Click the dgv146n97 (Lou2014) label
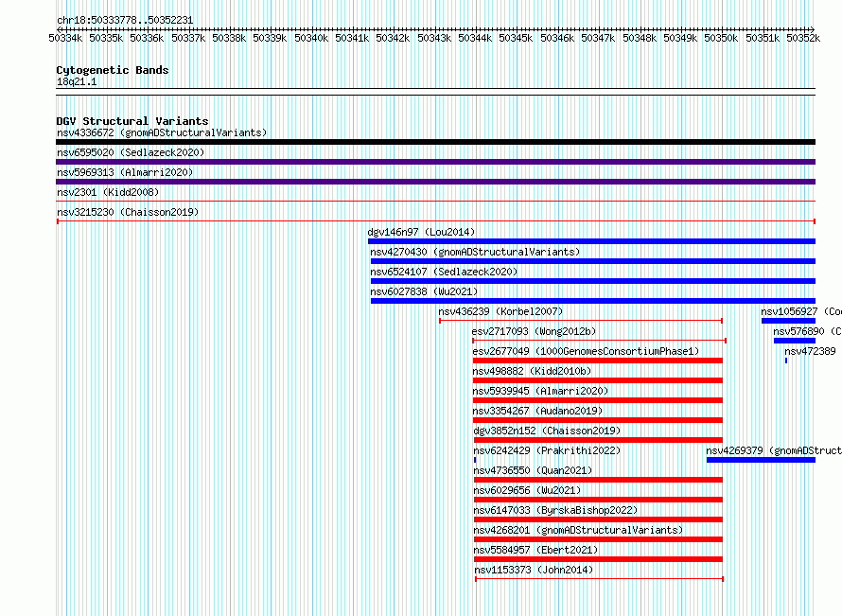 (x=421, y=232)
